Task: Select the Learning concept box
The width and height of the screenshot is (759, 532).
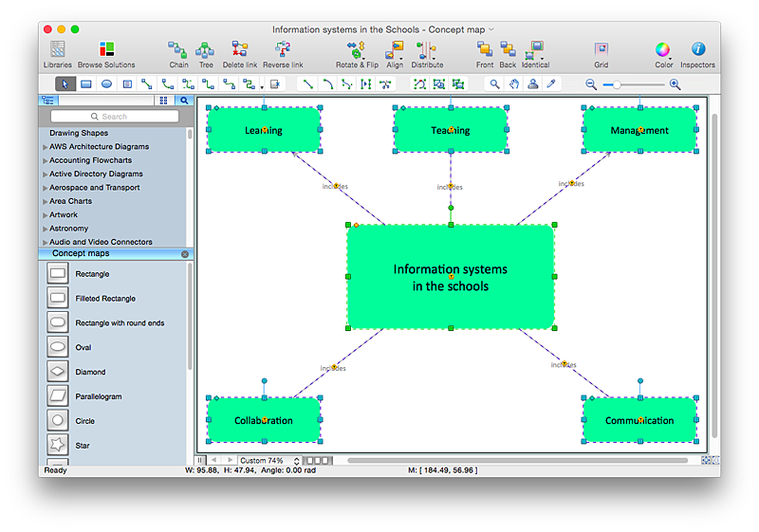Action: pyautogui.click(x=265, y=130)
